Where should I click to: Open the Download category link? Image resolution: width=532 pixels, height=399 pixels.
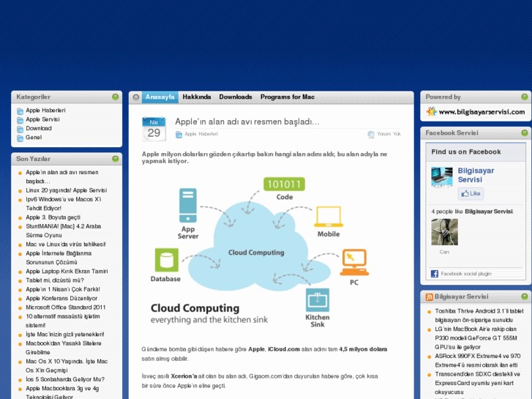(x=39, y=128)
